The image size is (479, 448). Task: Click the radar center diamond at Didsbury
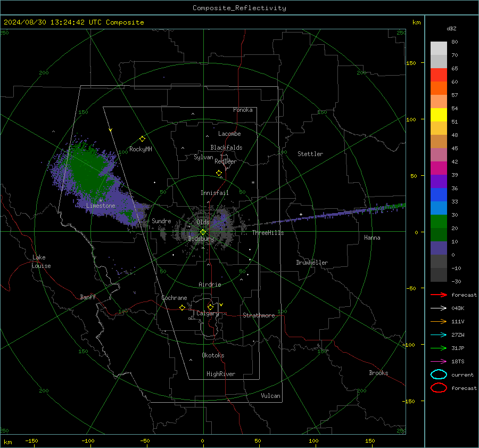[x=203, y=232]
